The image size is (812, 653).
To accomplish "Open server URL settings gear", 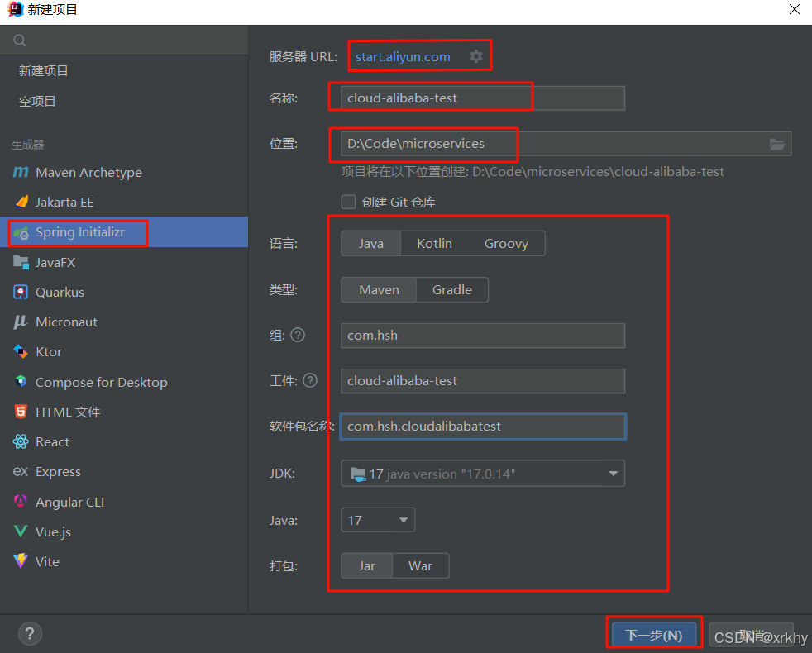I will 476,56.
